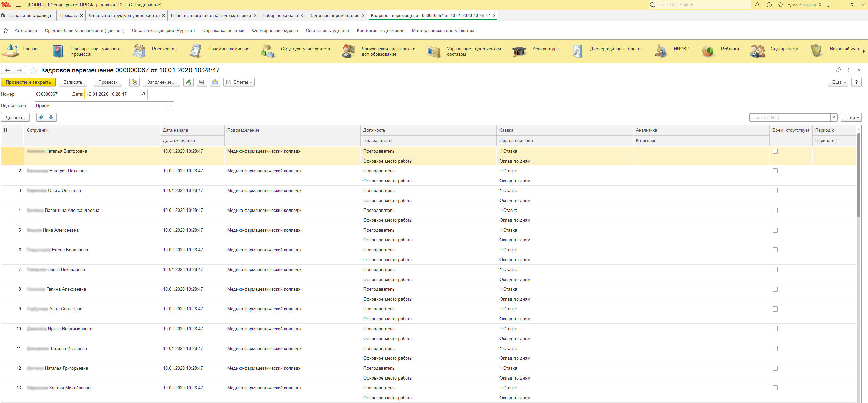Click folder-with-gear settings toolbar icon
This screenshot has width=868, height=403.
point(134,82)
